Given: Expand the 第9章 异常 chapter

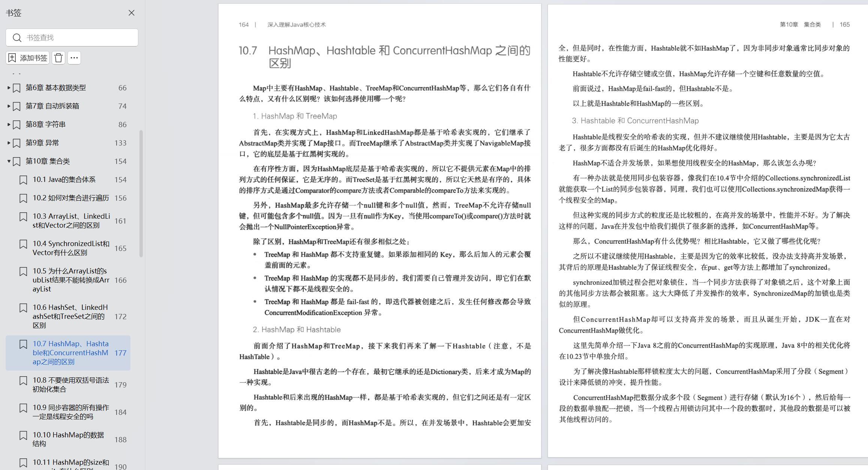Looking at the screenshot, I should click(9, 143).
